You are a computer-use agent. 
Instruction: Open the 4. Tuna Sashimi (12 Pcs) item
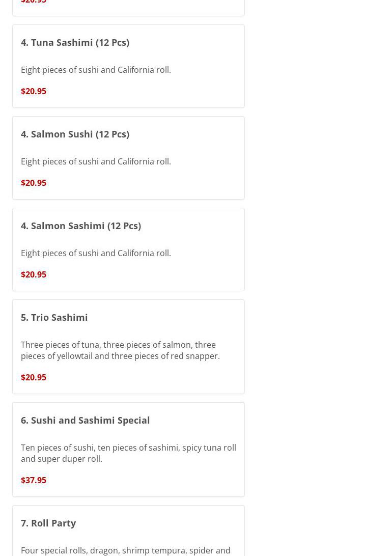pos(75,42)
